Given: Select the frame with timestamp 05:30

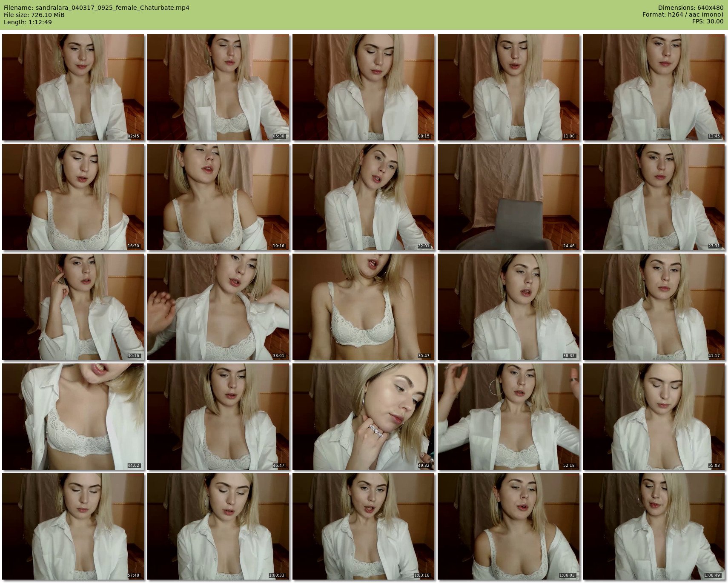Looking at the screenshot, I should (x=218, y=87).
